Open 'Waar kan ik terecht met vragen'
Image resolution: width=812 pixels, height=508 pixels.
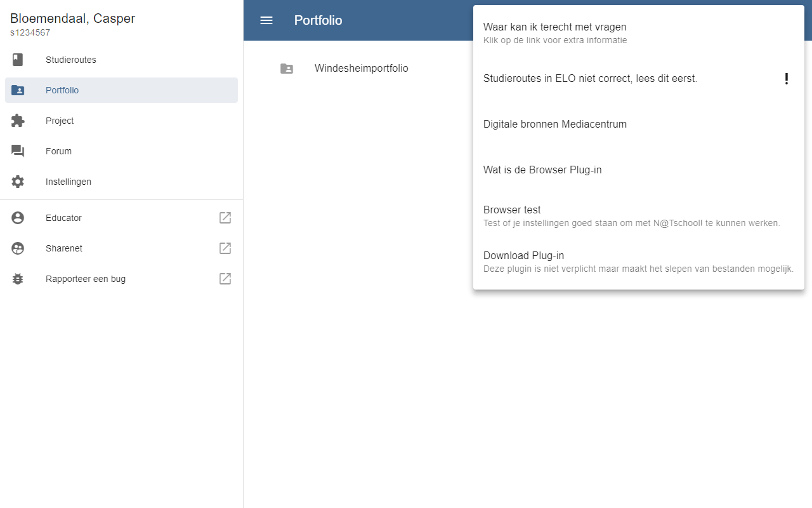[639, 33]
